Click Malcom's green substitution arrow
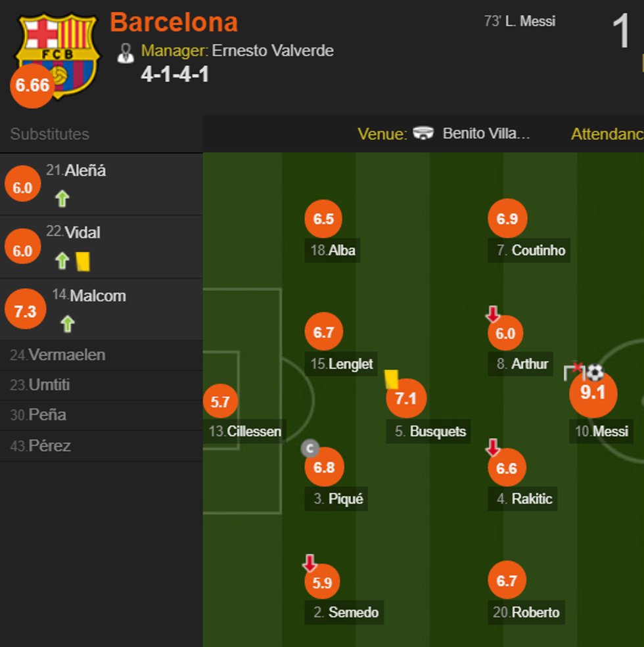The width and height of the screenshot is (644, 647). pos(67,323)
